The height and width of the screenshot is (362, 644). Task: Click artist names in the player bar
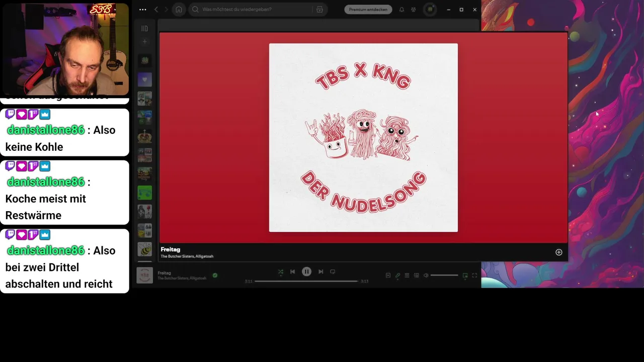182,278
